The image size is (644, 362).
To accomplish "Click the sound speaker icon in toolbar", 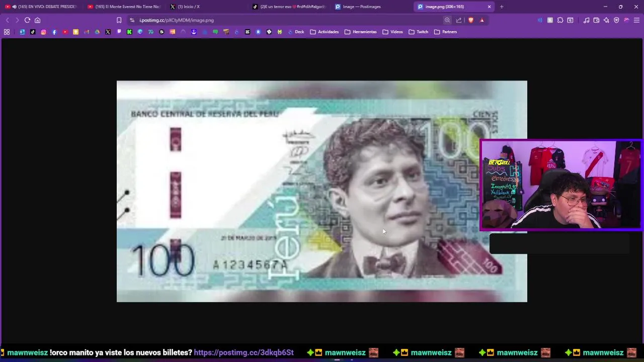I will (540, 20).
